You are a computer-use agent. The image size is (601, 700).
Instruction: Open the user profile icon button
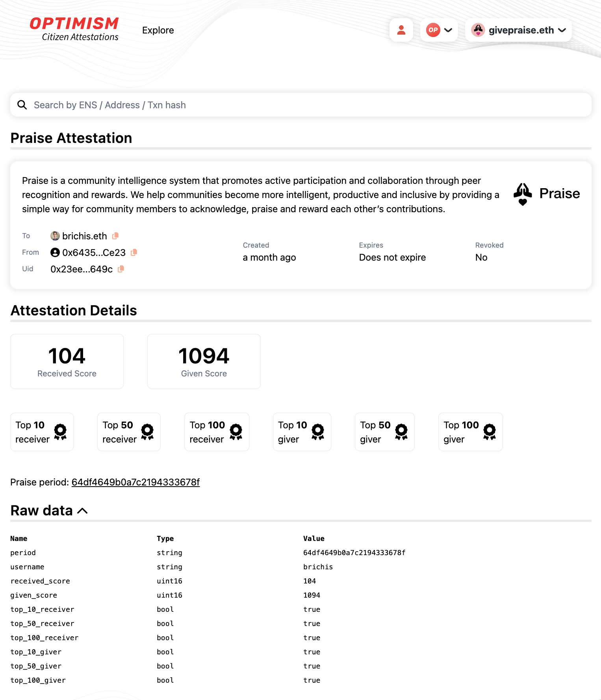401,30
